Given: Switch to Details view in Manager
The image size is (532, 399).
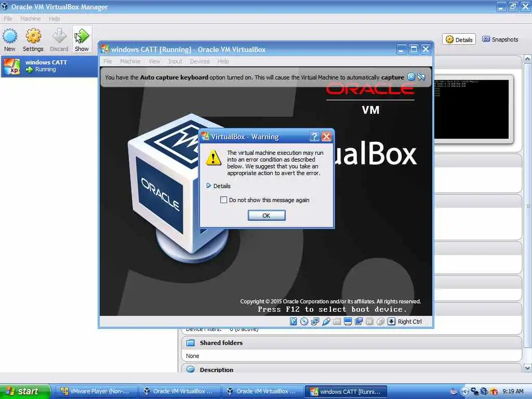Looking at the screenshot, I should tap(459, 39).
